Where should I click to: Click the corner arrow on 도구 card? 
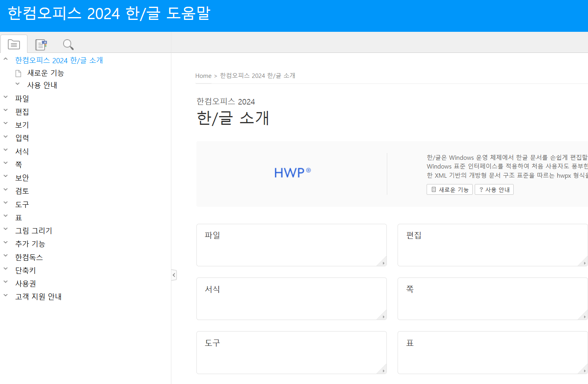(383, 370)
